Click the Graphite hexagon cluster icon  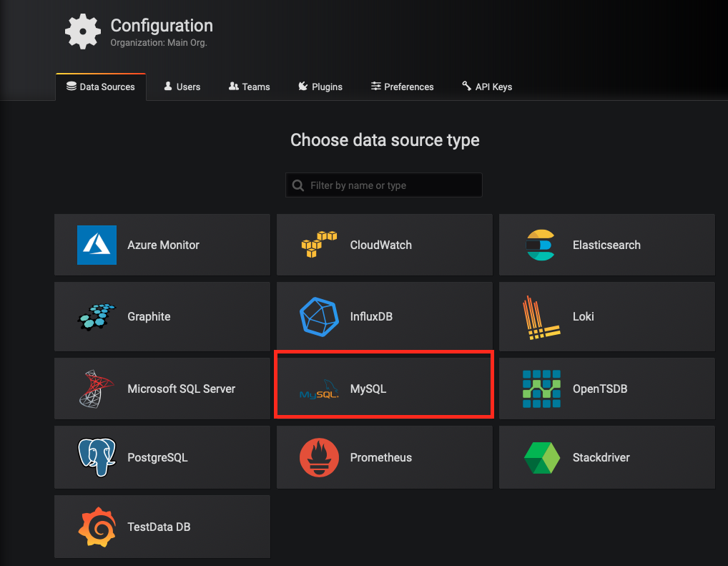[97, 316]
